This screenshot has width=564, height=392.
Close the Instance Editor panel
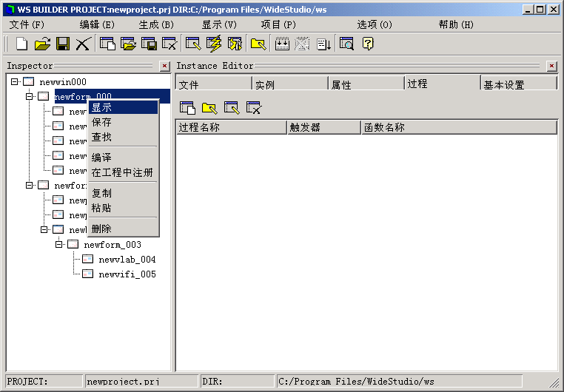[551, 66]
